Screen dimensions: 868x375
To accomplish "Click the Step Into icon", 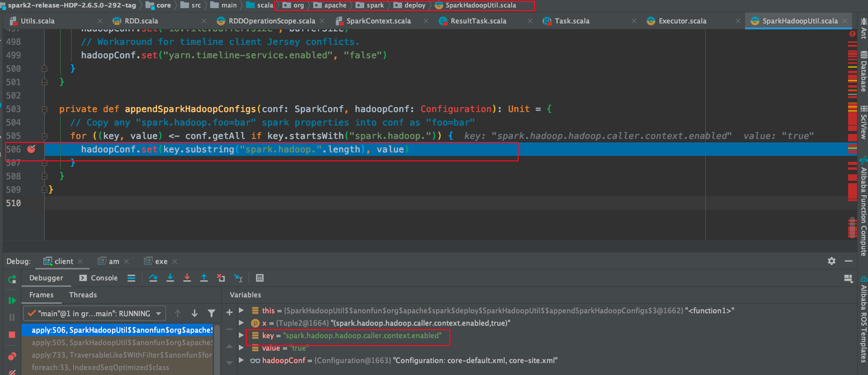I will [170, 278].
